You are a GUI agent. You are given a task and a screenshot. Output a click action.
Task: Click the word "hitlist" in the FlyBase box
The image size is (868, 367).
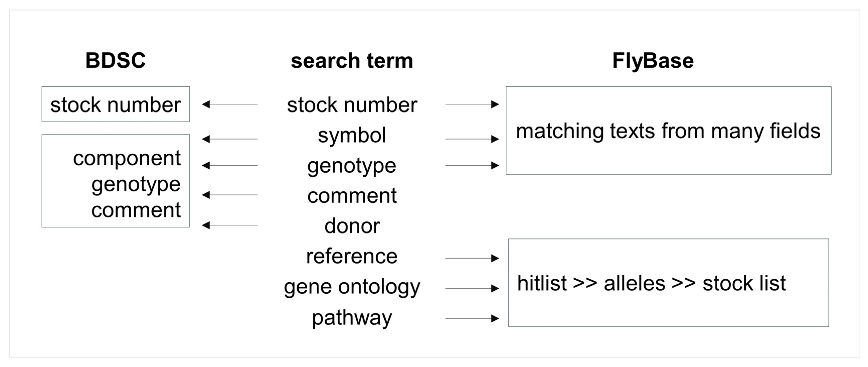click(542, 283)
